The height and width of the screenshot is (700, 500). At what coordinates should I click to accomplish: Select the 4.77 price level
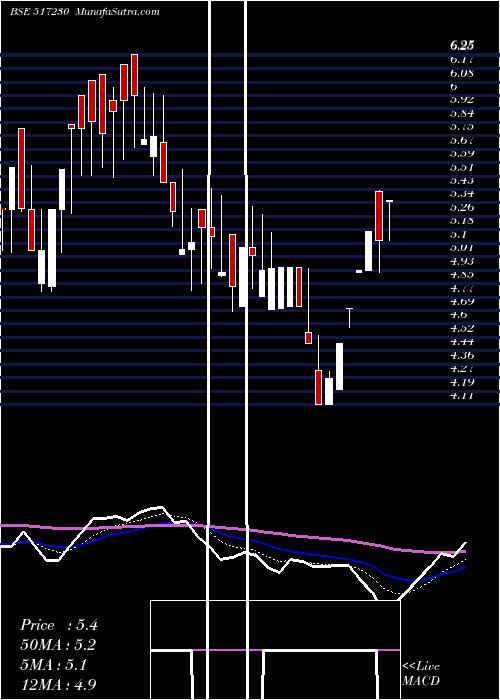[x=462, y=288]
